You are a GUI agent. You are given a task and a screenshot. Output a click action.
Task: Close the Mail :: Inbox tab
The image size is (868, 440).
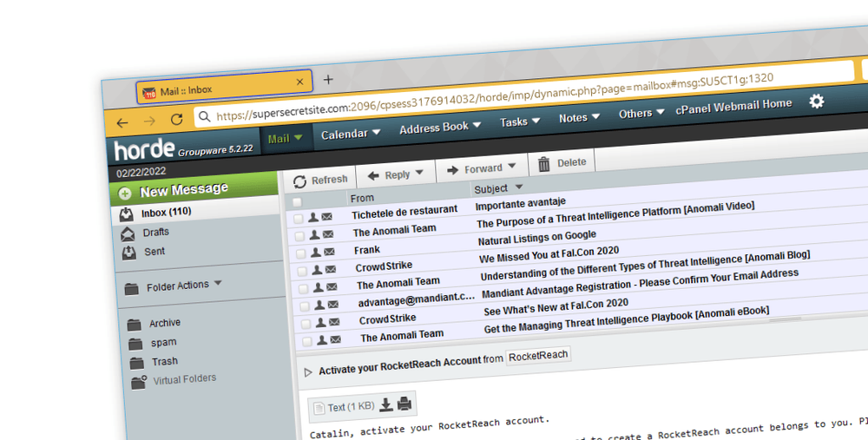[300, 82]
